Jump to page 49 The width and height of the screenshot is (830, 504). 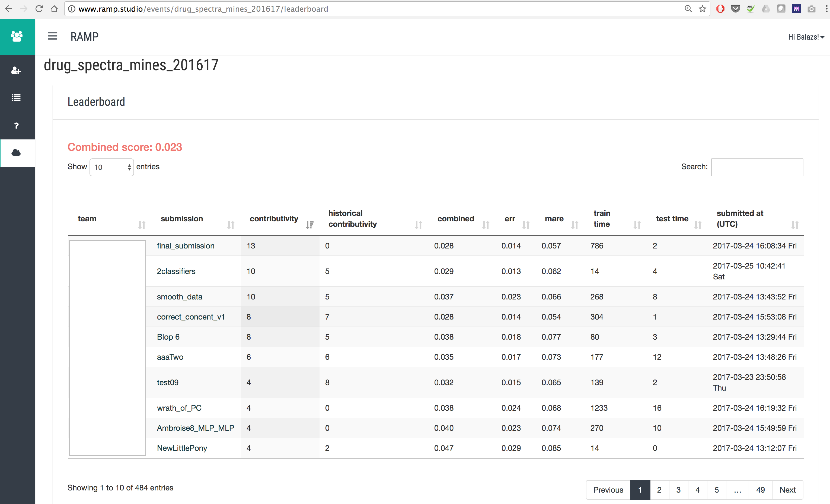(760, 490)
